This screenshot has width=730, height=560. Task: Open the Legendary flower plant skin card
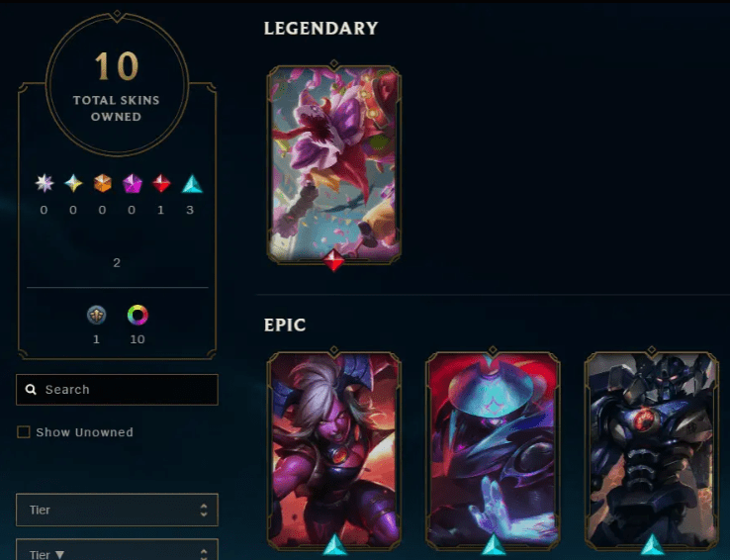(x=333, y=165)
